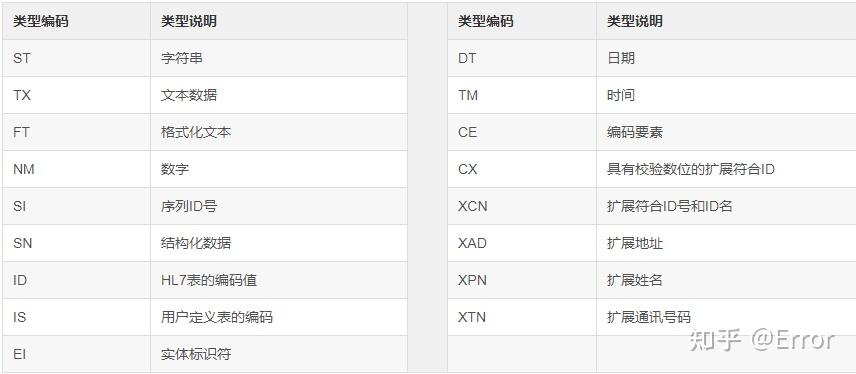
Task: Click the 扩展地址 description cell
Action: click(726, 243)
